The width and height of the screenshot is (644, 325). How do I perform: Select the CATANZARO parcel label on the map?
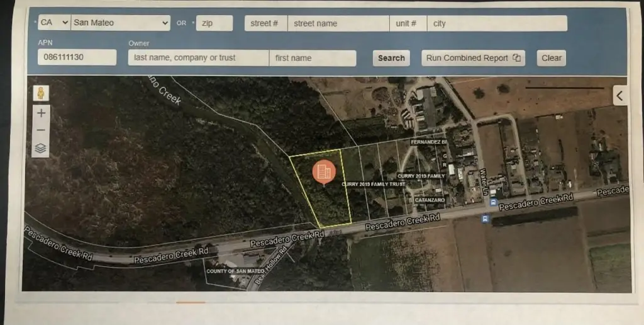(429, 200)
